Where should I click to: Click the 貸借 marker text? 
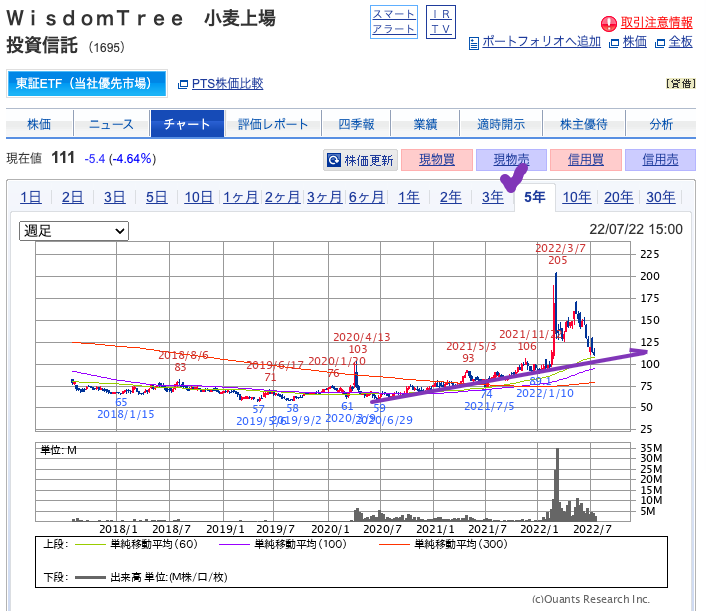coord(681,84)
